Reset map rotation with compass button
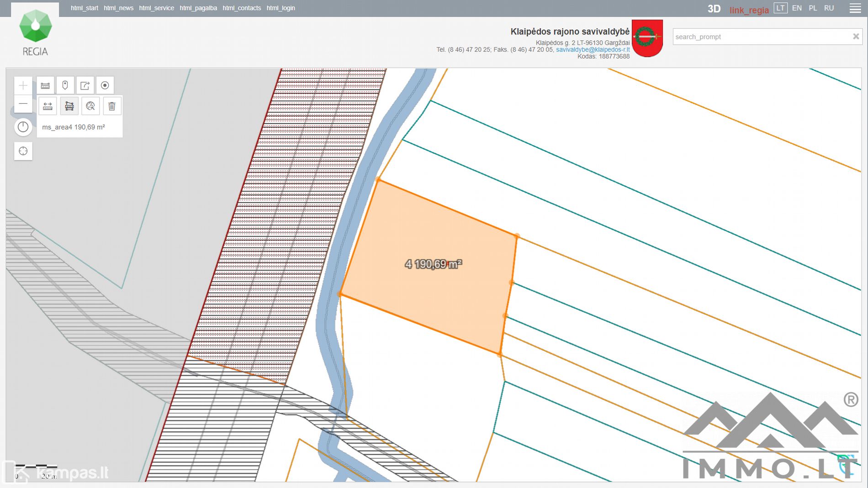 click(x=23, y=127)
